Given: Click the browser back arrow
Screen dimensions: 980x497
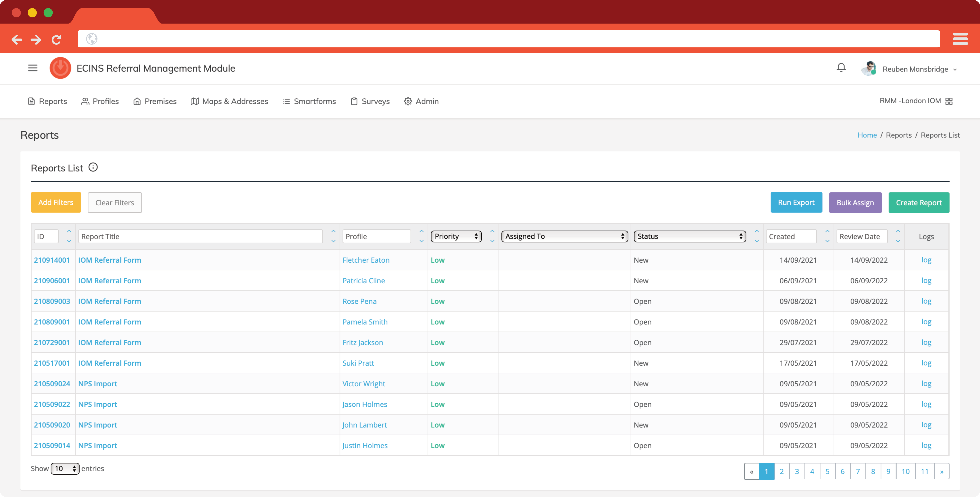Looking at the screenshot, I should click(x=17, y=39).
